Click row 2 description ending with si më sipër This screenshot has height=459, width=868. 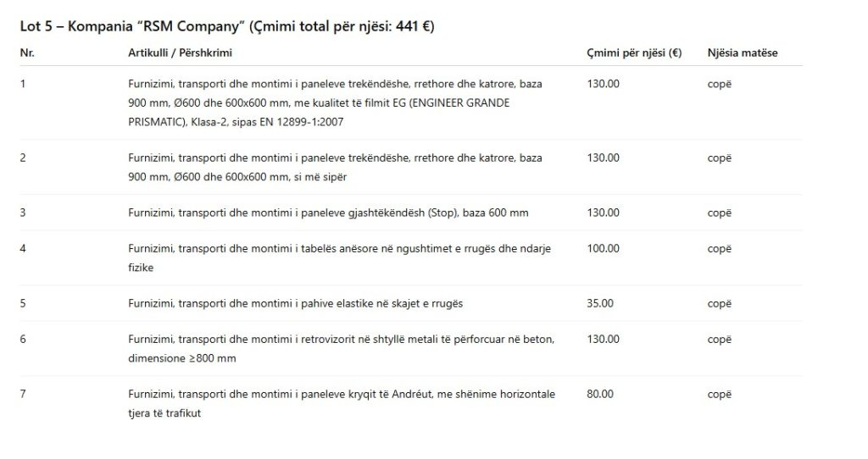point(335,167)
